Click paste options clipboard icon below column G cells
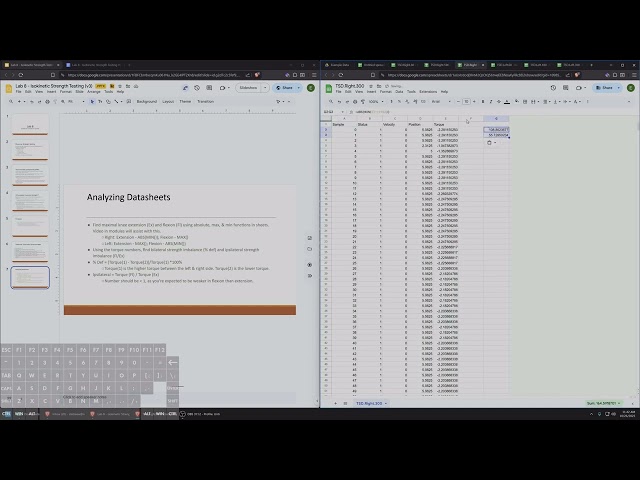The image size is (640, 480). (x=491, y=143)
